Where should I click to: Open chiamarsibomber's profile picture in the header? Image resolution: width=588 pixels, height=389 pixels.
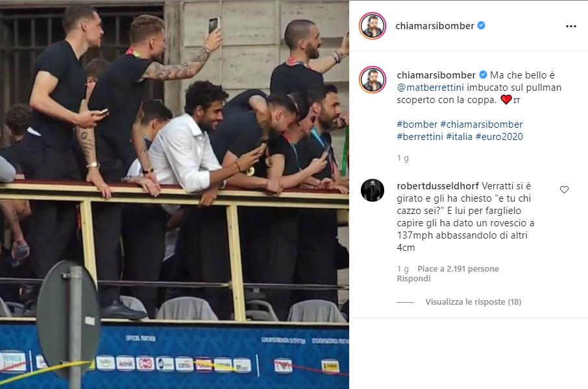click(x=373, y=26)
